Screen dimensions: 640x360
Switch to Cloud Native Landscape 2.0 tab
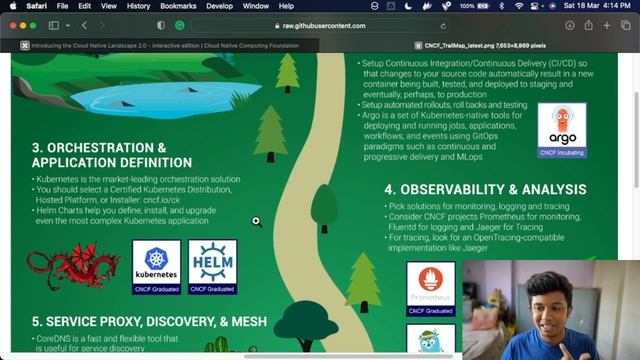160,45
